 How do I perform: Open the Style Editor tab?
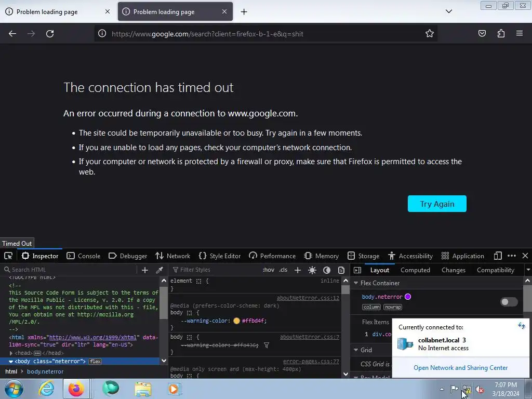220,256
